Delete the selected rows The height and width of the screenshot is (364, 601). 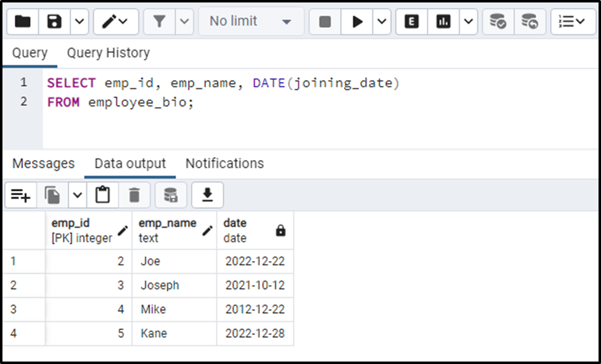coord(134,195)
